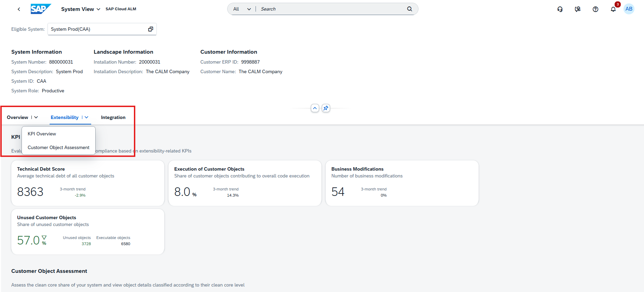Open the All search category dropdown
The height and width of the screenshot is (292, 644).
[x=242, y=9]
